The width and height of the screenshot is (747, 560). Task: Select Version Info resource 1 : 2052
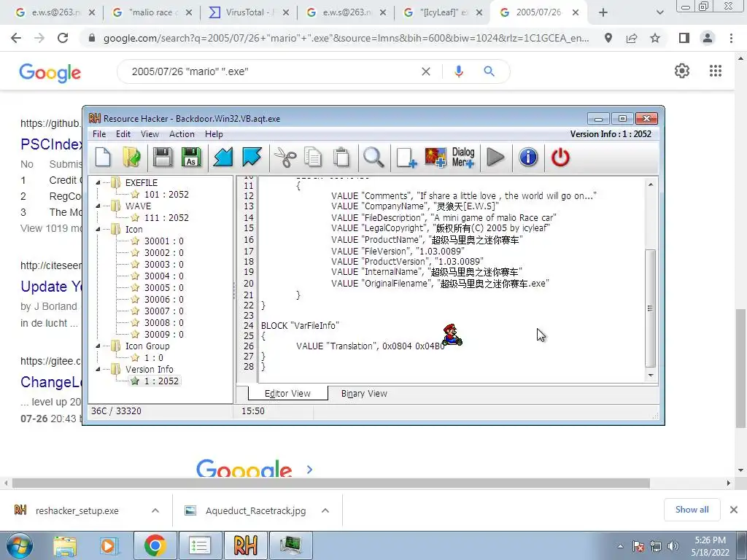click(x=161, y=381)
